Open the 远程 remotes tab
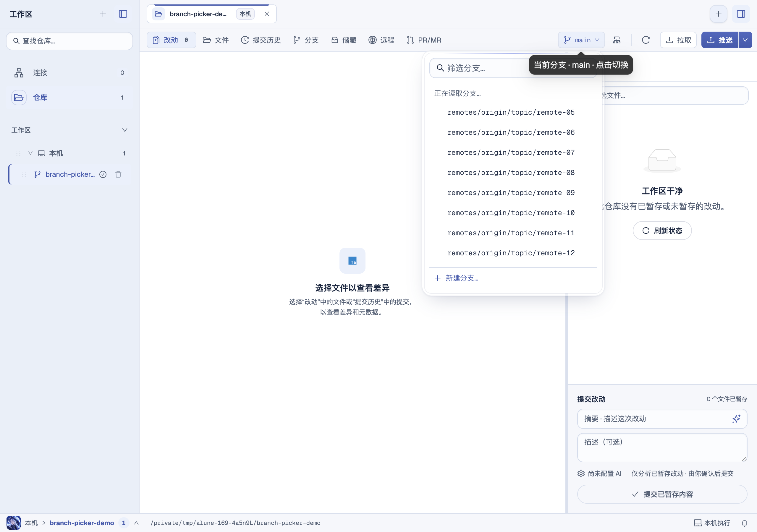The image size is (757, 532). tap(381, 40)
